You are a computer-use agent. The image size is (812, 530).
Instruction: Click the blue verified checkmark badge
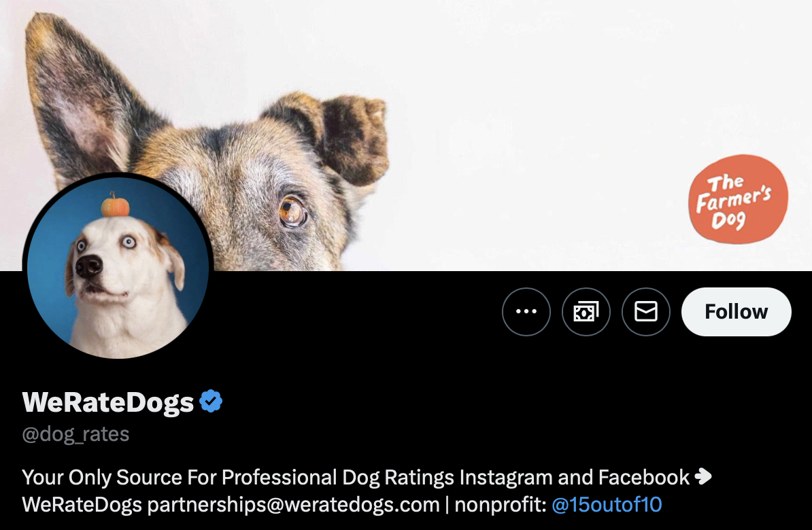click(211, 401)
